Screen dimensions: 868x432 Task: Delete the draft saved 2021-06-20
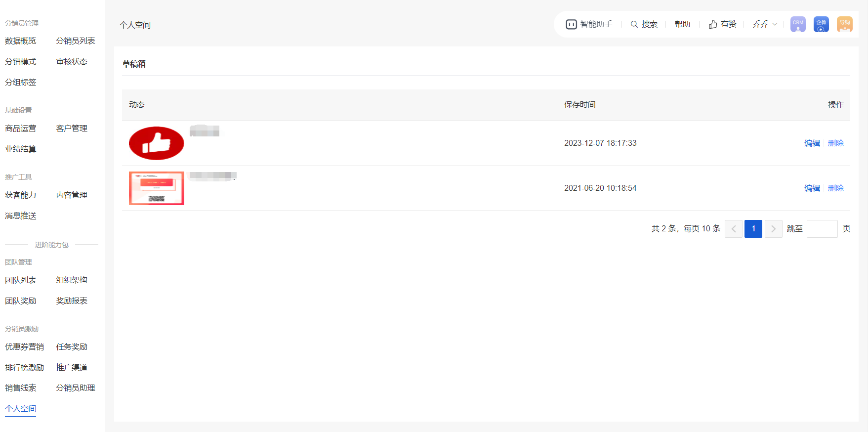point(835,188)
